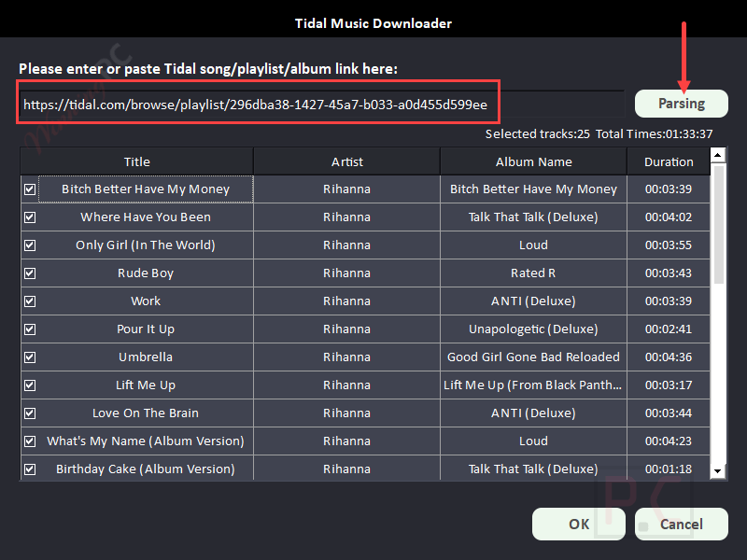747x560 pixels.
Task: Uncheck the track "Love On The Brain"
Action: coord(29,413)
